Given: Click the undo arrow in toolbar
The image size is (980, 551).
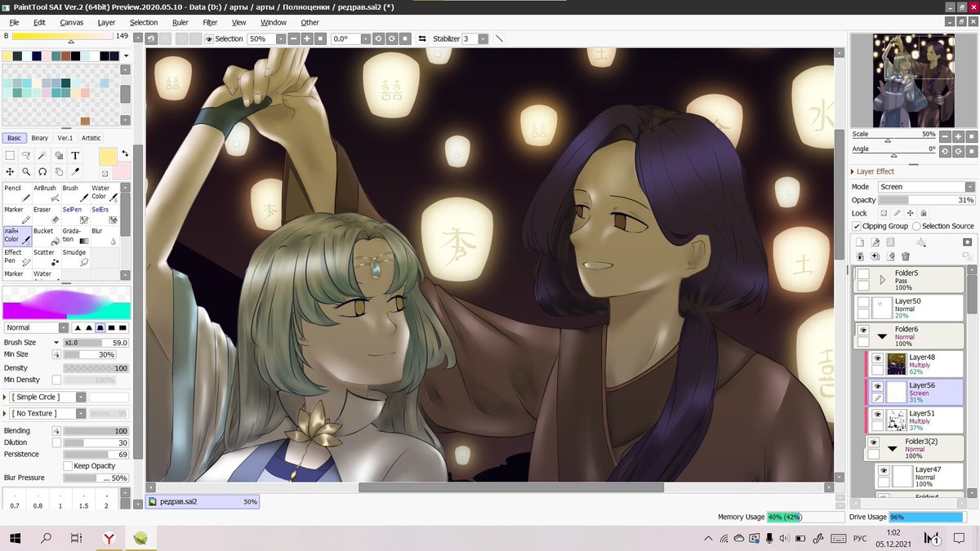Looking at the screenshot, I should coord(152,38).
